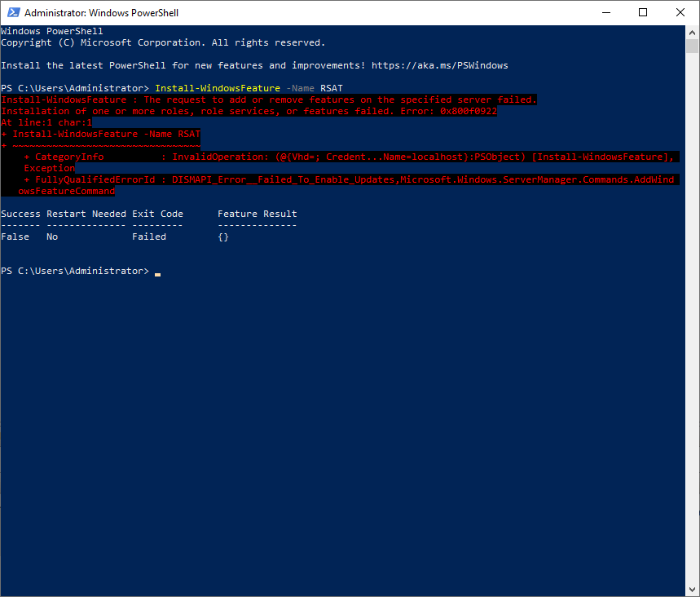This screenshot has height=597, width=700.
Task: Click the window title text
Action: [101, 13]
